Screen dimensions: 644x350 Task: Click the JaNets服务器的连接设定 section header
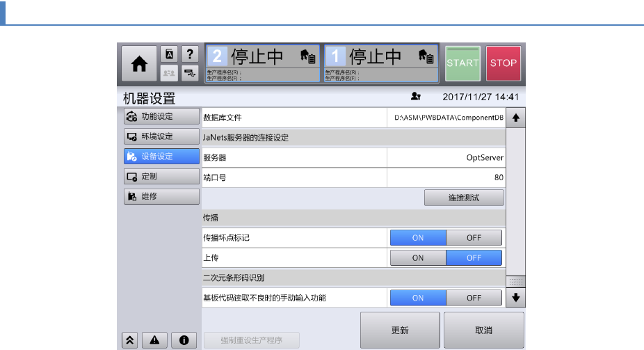tap(353, 138)
